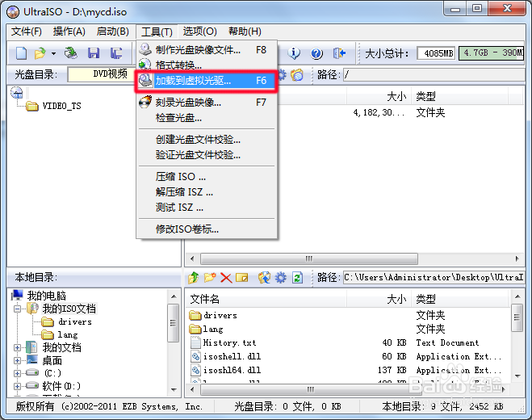Image resolution: width=532 pixels, height=420 pixels.
Task: Choose 验证光盘文件校验... menu entry
Action: [x=207, y=155]
